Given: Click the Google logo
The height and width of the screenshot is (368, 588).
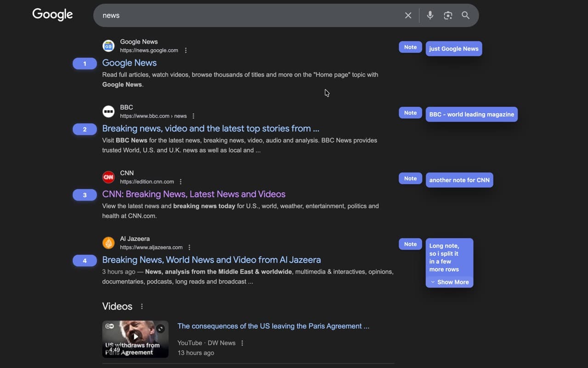Looking at the screenshot, I should coord(52,15).
